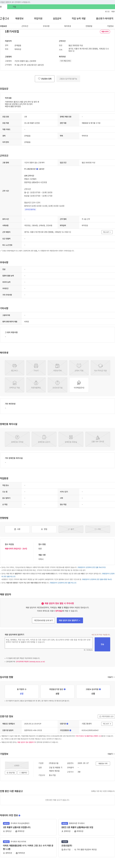Open the irmedy.kocsc.or.kr link

tap(30, 661)
